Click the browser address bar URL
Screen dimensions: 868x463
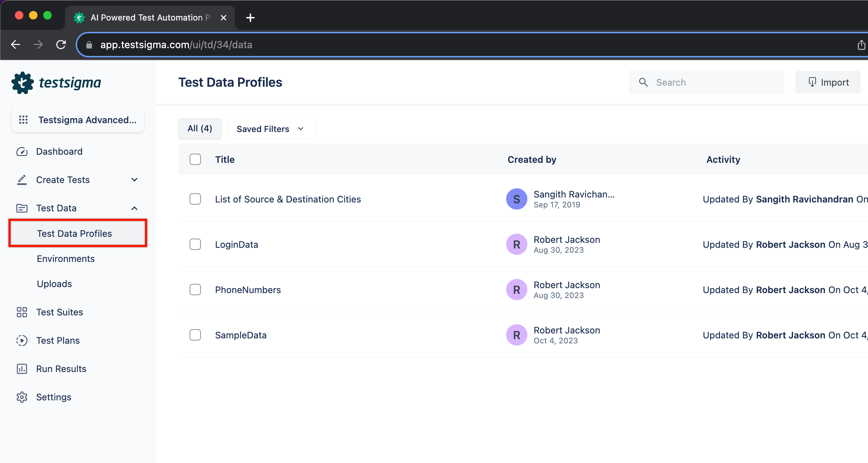click(x=176, y=45)
